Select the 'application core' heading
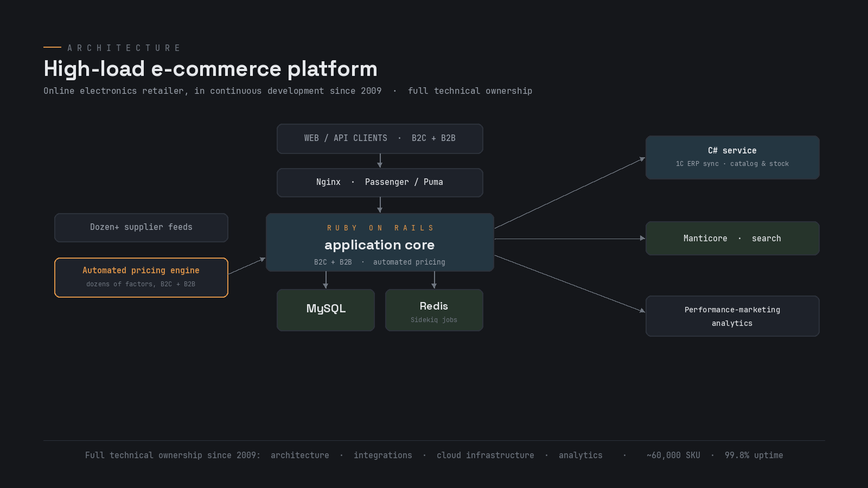Screen dimensions: 868x488 tap(380, 245)
